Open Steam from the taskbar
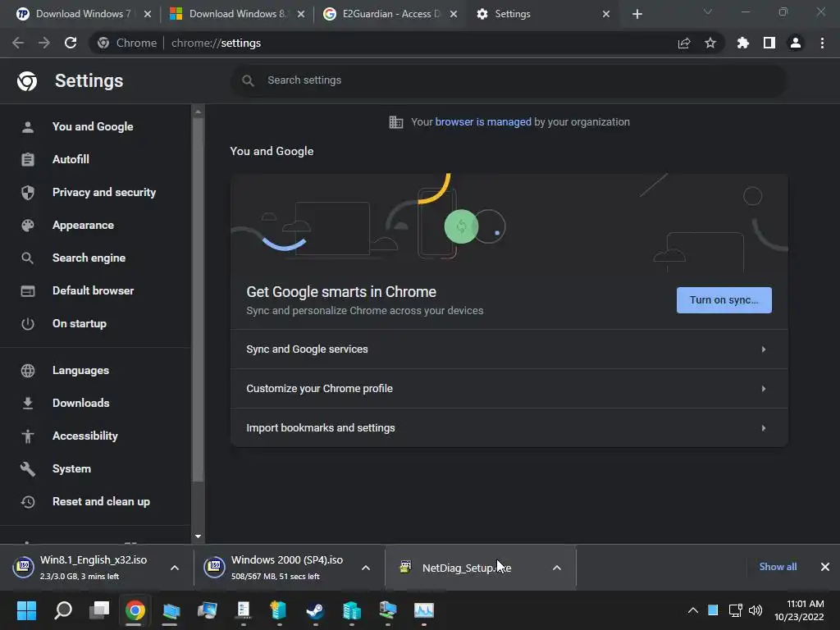Viewport: 840px width, 630px height. click(315, 610)
